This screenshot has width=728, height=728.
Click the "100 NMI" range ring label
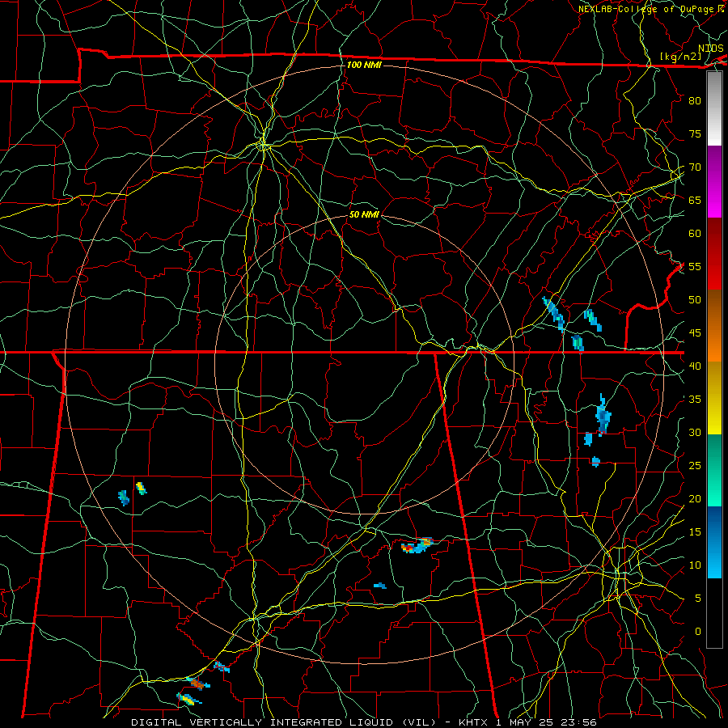[365, 65]
